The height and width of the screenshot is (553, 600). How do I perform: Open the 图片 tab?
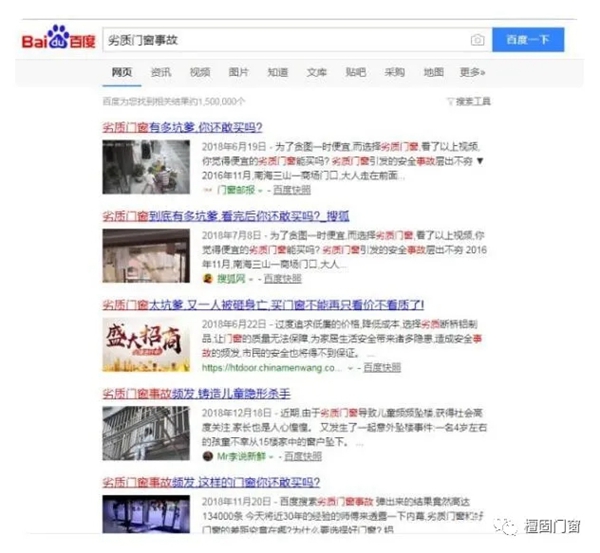pos(238,72)
